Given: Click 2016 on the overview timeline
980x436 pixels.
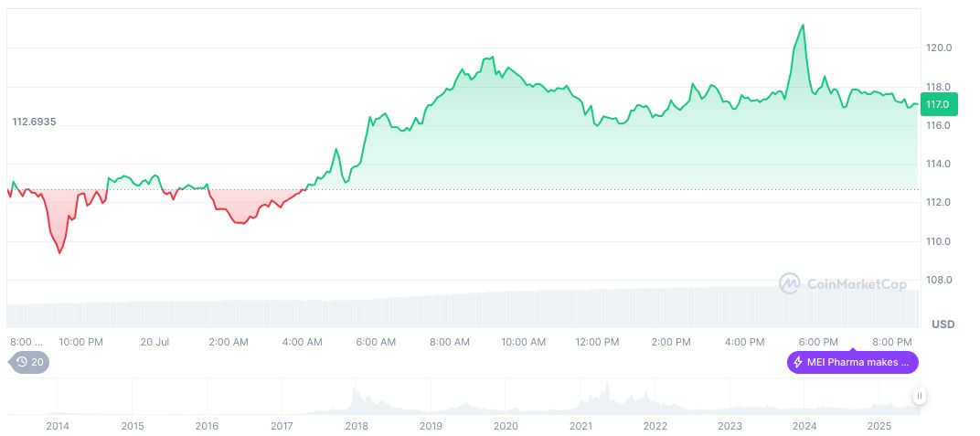Looking at the screenshot, I should click(208, 426).
